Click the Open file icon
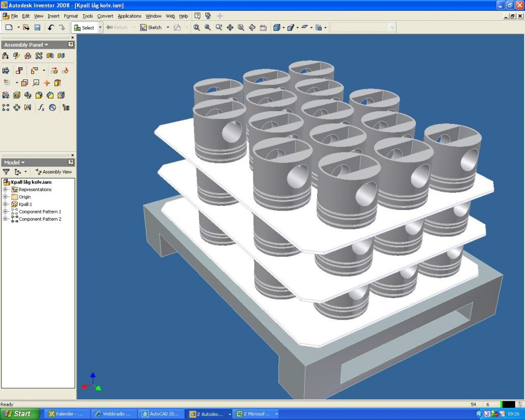The height and width of the screenshot is (420, 525). tap(26, 28)
